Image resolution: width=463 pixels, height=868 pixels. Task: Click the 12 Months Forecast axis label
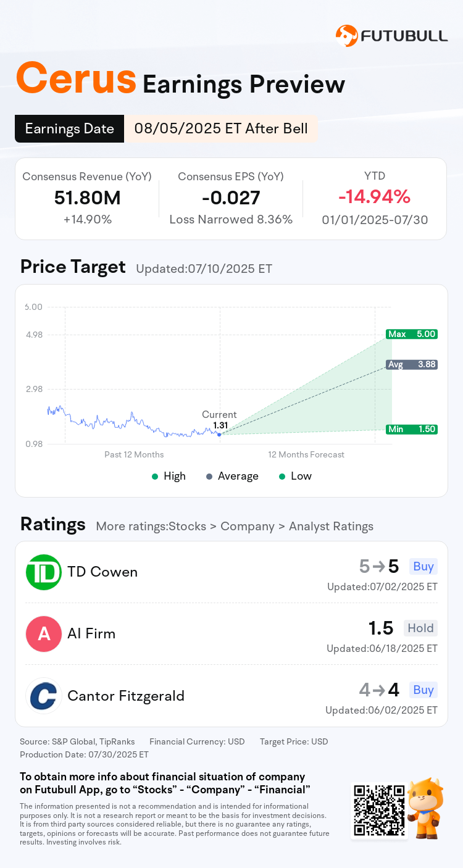pyautogui.click(x=306, y=454)
